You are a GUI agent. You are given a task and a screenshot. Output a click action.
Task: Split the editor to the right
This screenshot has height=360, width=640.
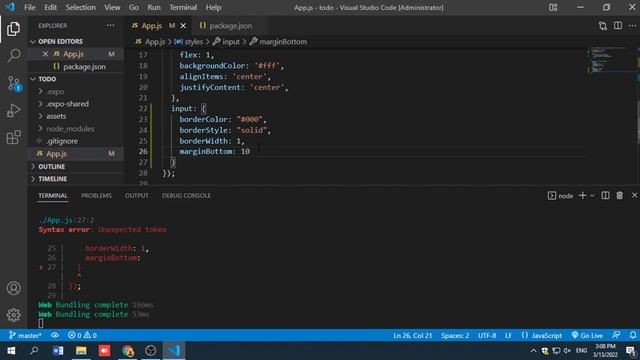(618, 26)
